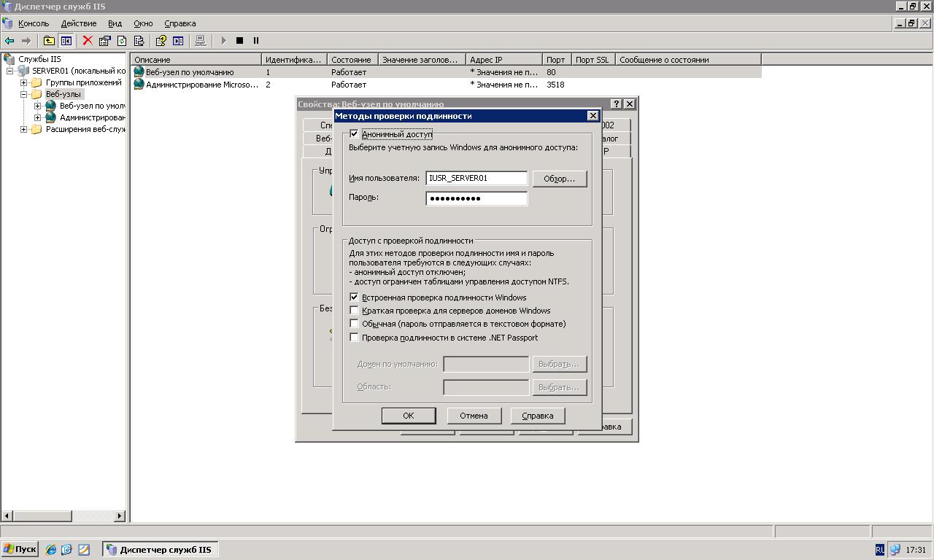The image size is (934, 560).
Task: Enable Обычная (пароль в текстовом формате) checkbox
Action: click(354, 324)
